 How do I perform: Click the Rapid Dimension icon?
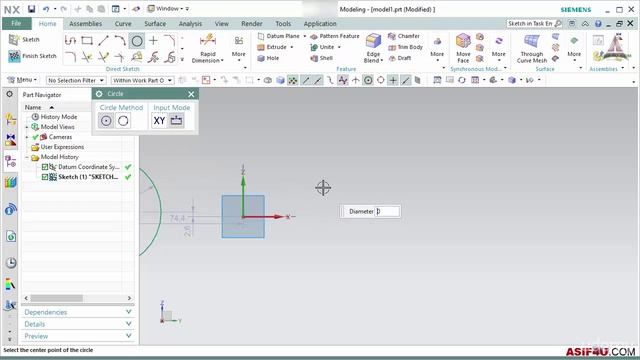tap(208, 41)
